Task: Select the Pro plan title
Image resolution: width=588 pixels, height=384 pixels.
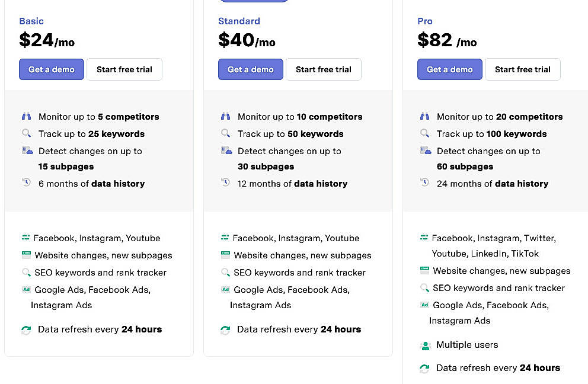Action: coord(424,21)
